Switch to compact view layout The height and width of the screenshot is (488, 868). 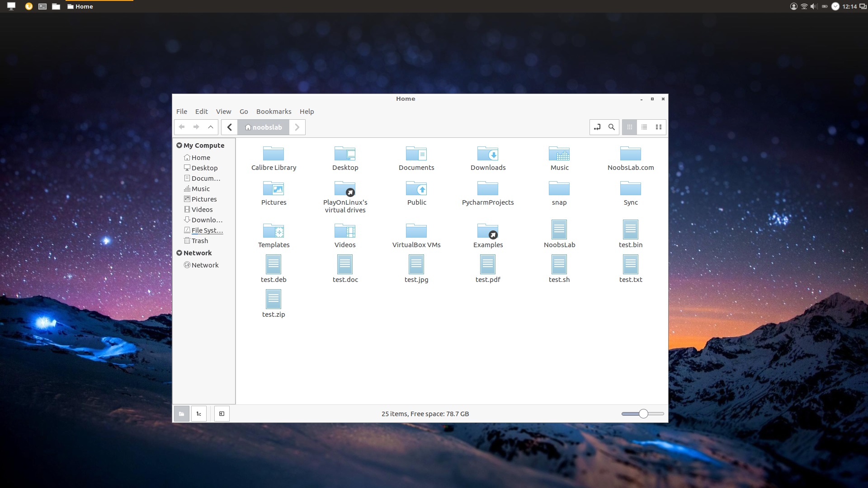tap(658, 127)
